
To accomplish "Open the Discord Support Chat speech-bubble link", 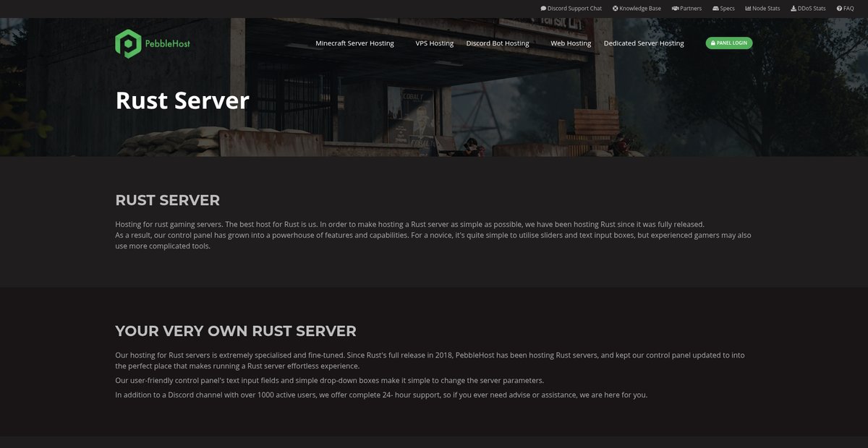I will 571,9.
